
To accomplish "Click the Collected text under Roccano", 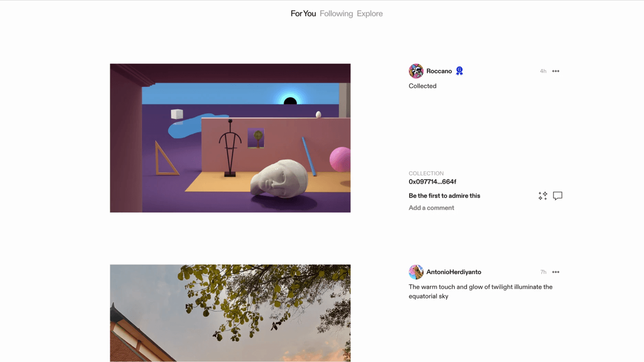I will 423,86.
